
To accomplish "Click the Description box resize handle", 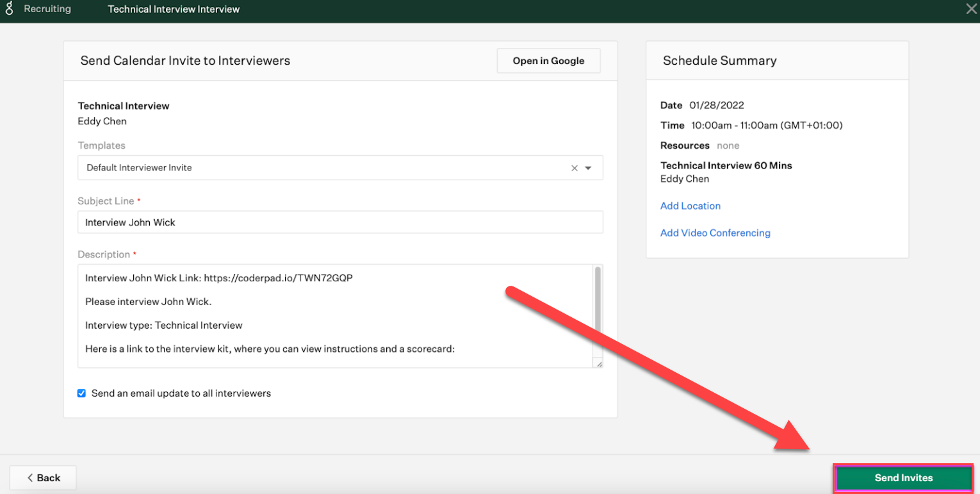I will [598, 363].
